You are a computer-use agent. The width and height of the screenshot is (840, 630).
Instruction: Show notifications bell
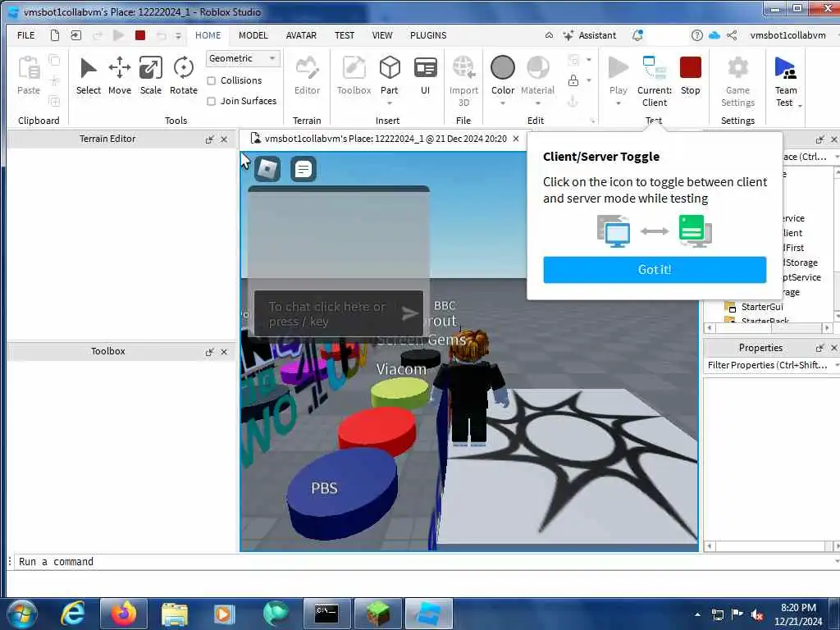point(637,35)
